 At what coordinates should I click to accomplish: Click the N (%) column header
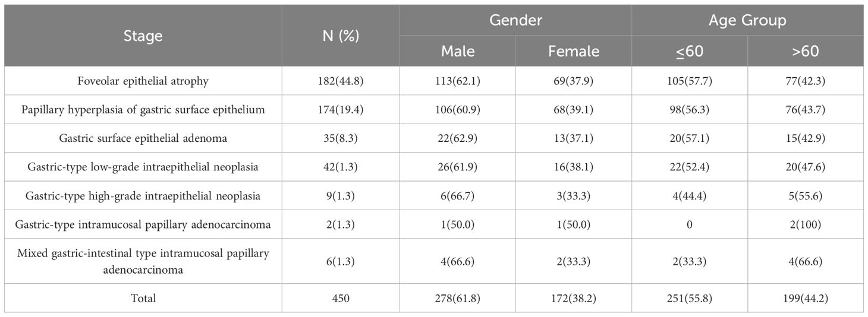pos(341,36)
